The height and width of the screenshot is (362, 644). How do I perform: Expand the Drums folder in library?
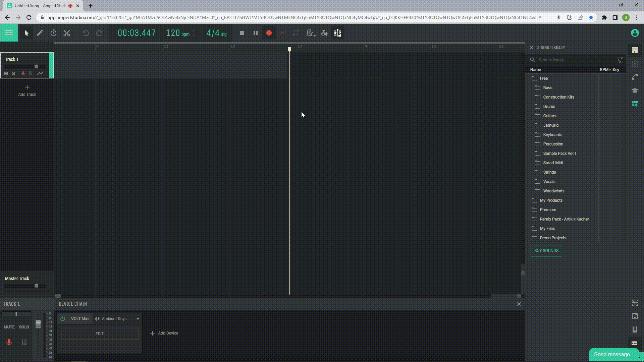(549, 107)
